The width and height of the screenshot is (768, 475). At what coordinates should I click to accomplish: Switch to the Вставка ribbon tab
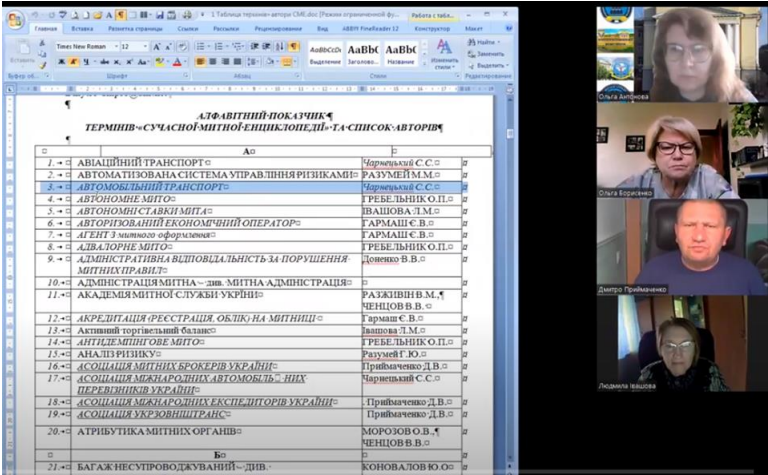[82, 28]
